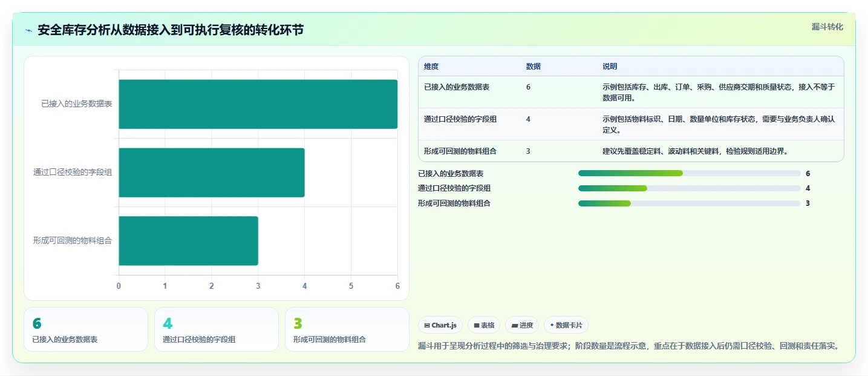
Task: Select the 数据卡片 chip
Action: pyautogui.click(x=566, y=325)
